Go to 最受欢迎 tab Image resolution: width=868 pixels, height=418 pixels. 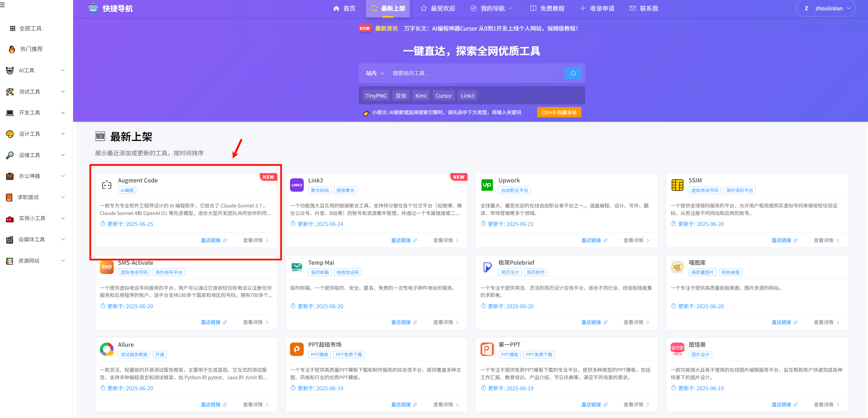click(x=438, y=8)
